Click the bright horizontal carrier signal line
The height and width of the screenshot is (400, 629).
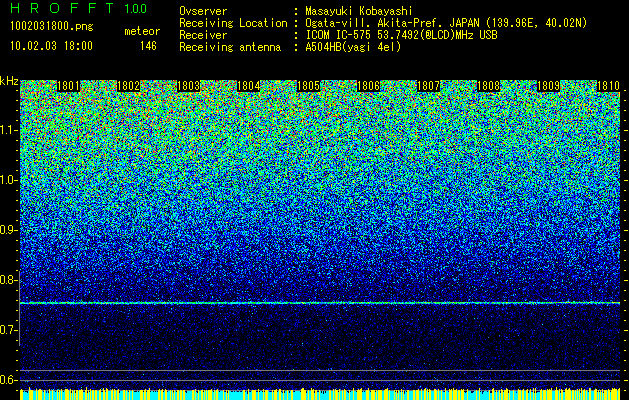(x=320, y=303)
